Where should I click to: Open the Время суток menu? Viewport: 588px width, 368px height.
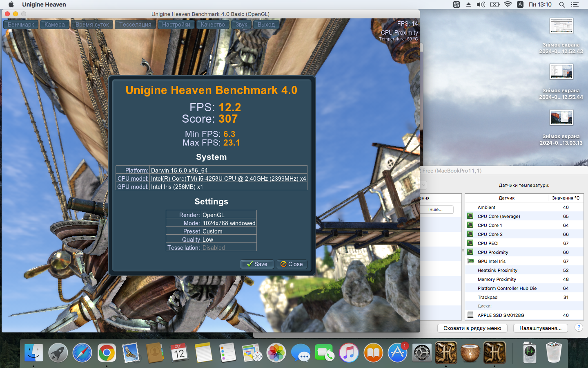click(92, 25)
